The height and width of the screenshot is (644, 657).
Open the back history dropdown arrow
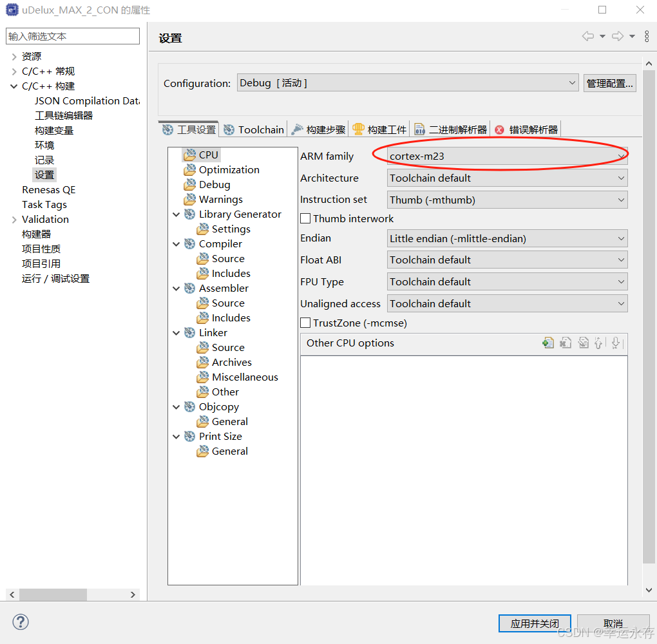pos(602,37)
